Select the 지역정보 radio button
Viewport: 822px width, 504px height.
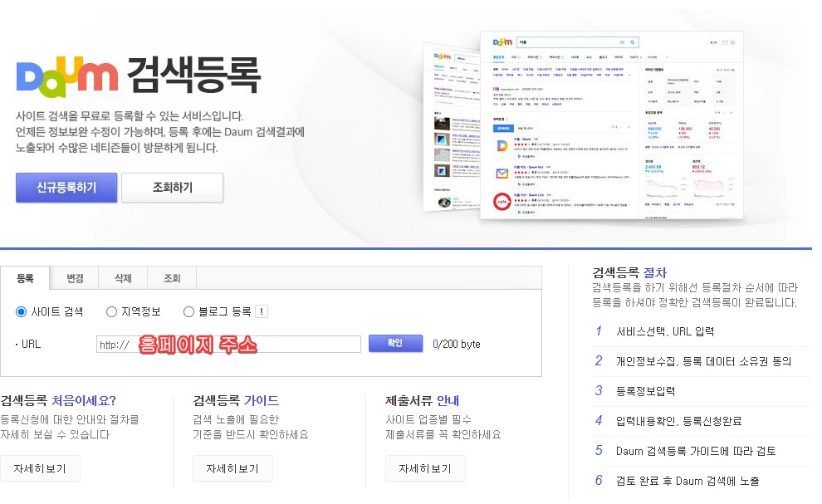(111, 312)
